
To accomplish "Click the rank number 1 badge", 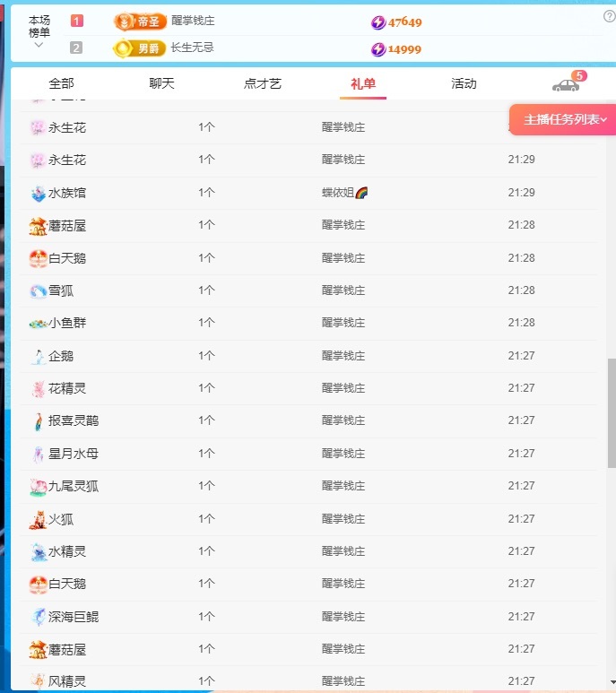I will coord(77,21).
